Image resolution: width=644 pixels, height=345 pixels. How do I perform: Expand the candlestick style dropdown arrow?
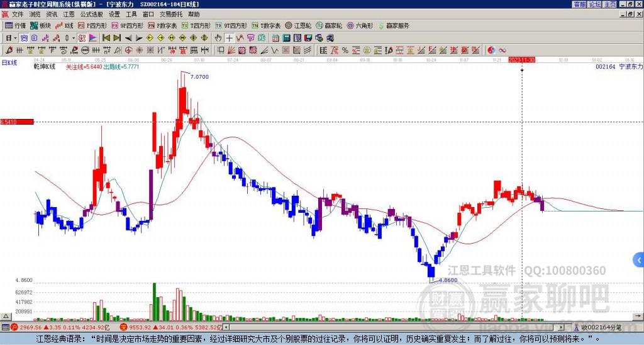click(74, 38)
